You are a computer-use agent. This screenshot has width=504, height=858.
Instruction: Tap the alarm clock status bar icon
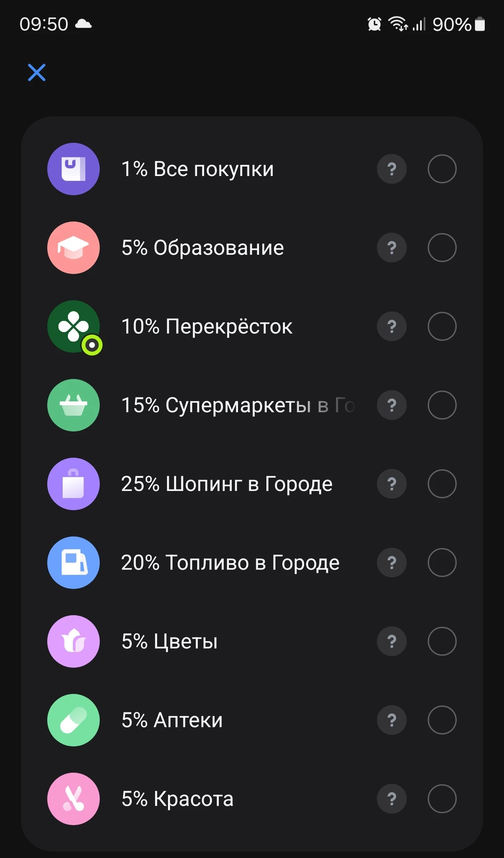(374, 24)
